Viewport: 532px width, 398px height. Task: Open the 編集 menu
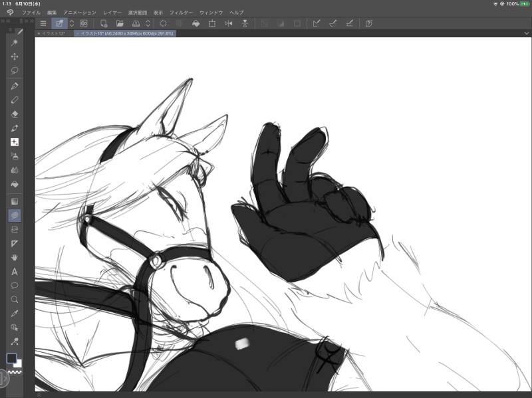[x=52, y=13]
